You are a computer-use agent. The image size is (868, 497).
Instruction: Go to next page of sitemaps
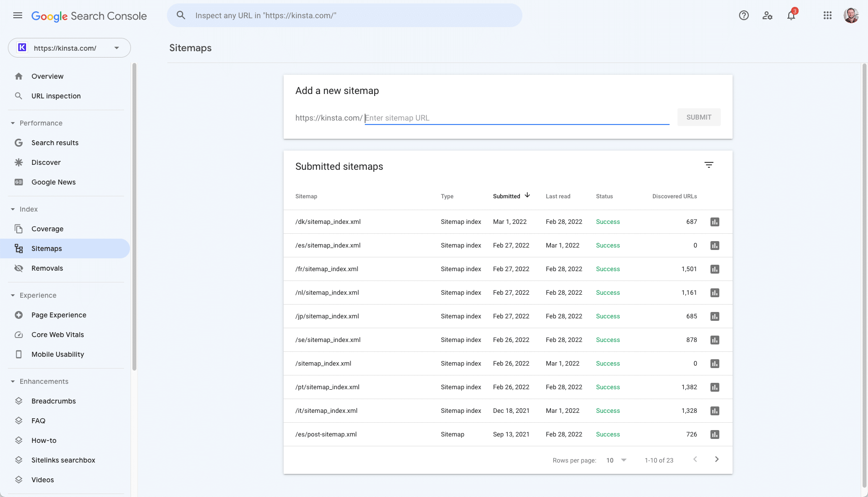tap(716, 459)
